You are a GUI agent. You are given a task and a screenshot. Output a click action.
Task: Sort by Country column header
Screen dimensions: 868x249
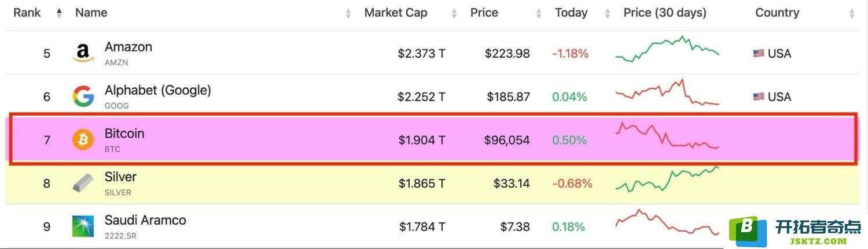tap(777, 13)
